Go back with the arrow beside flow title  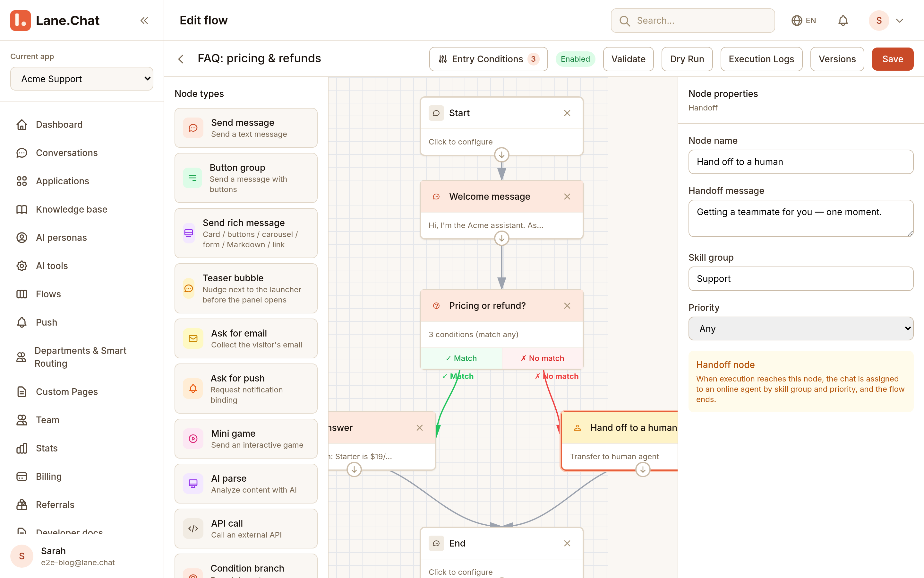(181, 59)
